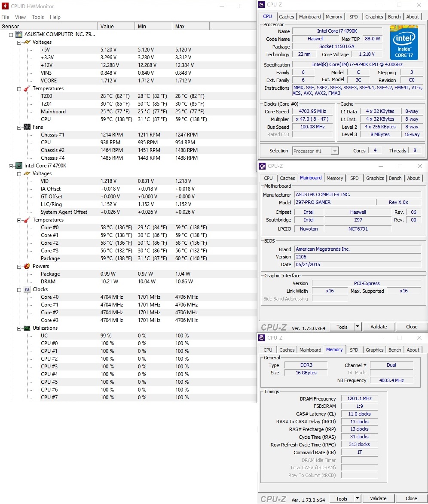Click the Utilizations chart icon
Image resolution: width=428 pixels, height=504 pixels.
(27, 328)
